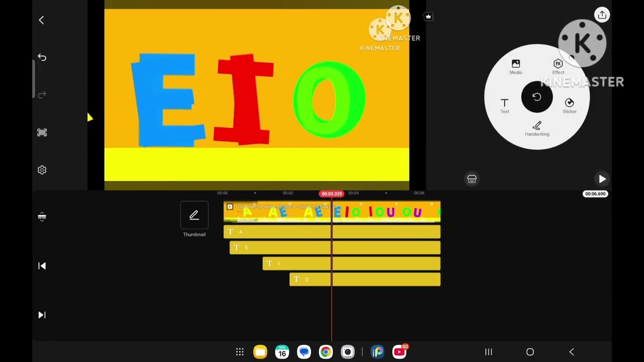Open capture frame options

point(42,133)
